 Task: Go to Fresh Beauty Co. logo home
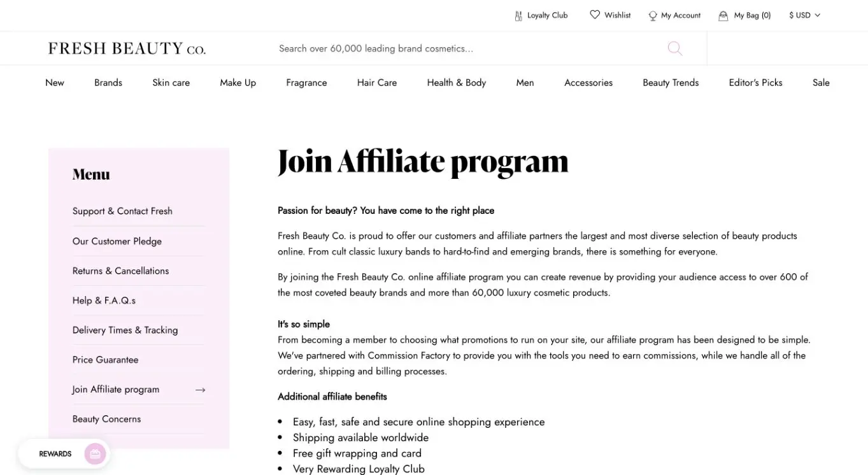127,48
